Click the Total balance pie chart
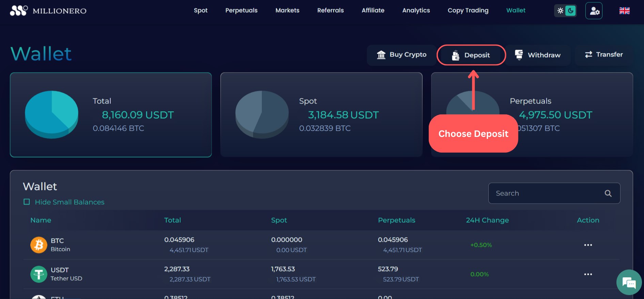Screen dimensions: 644x299 (52, 114)
